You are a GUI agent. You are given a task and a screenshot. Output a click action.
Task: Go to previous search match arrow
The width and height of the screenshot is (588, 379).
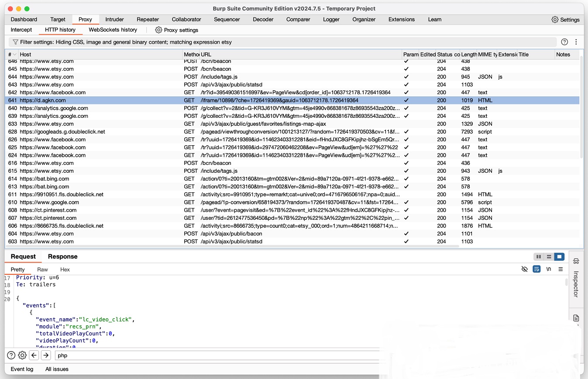pyautogui.click(x=34, y=355)
